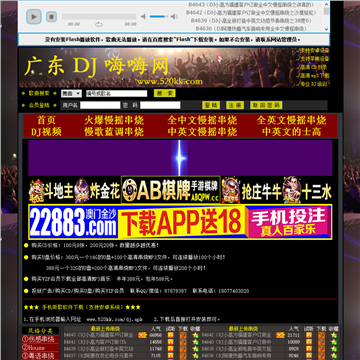Click the 手机投注 pink banner section

point(288,222)
